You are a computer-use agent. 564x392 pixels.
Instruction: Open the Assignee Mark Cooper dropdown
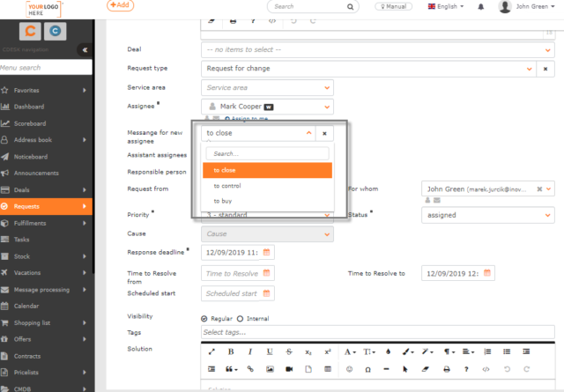click(267, 107)
